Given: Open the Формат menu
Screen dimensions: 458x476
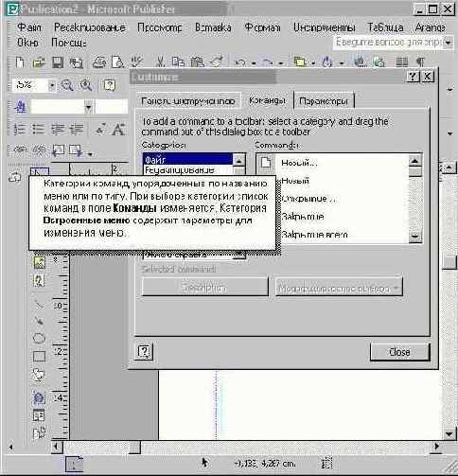Looking at the screenshot, I should tap(262, 27).
